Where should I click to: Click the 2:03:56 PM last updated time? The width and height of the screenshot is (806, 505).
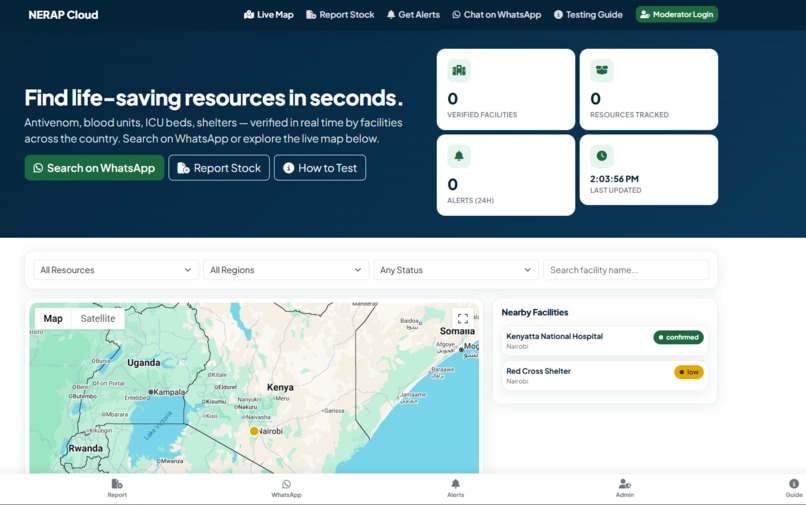[x=614, y=179]
